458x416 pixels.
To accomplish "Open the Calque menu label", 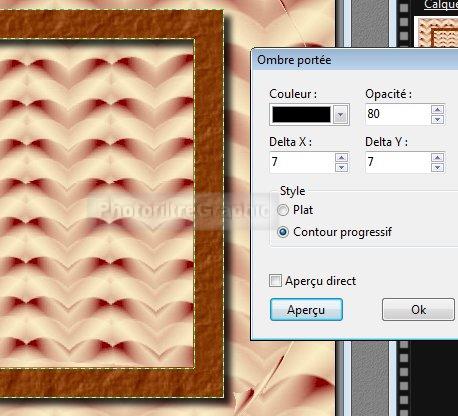I will coord(441,5).
